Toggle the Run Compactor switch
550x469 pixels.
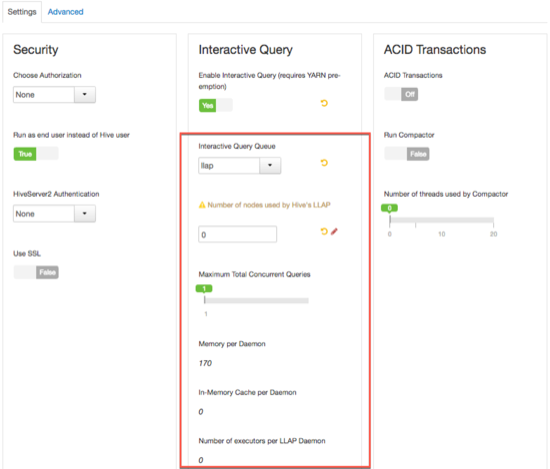pyautogui.click(x=407, y=154)
